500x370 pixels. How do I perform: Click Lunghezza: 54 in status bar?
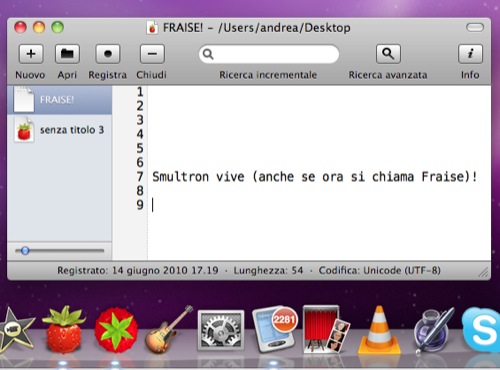click(268, 270)
